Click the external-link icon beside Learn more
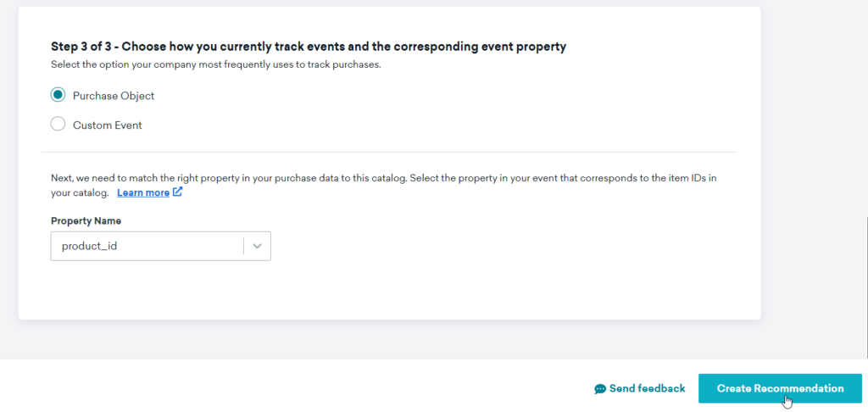This screenshot has height=412, width=868. tap(177, 192)
